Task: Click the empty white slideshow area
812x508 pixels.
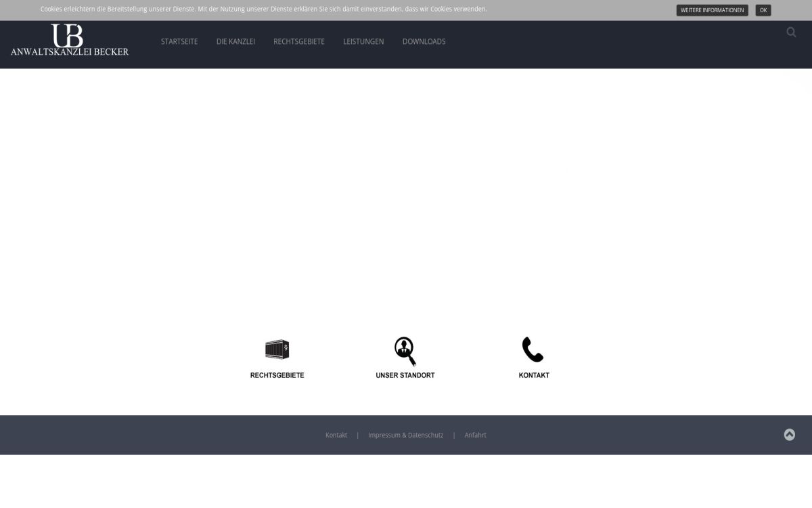Action: click(x=406, y=196)
